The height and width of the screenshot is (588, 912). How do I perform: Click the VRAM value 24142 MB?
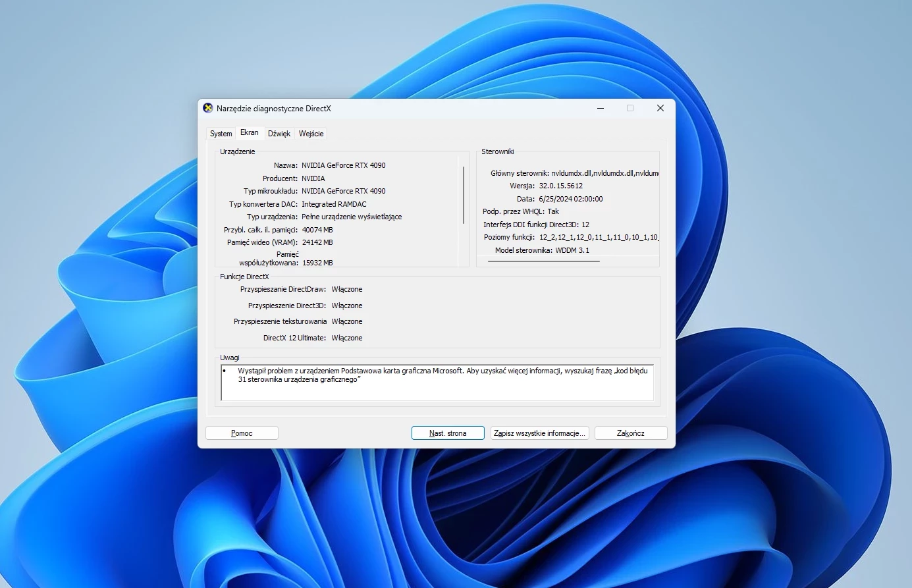[317, 242]
